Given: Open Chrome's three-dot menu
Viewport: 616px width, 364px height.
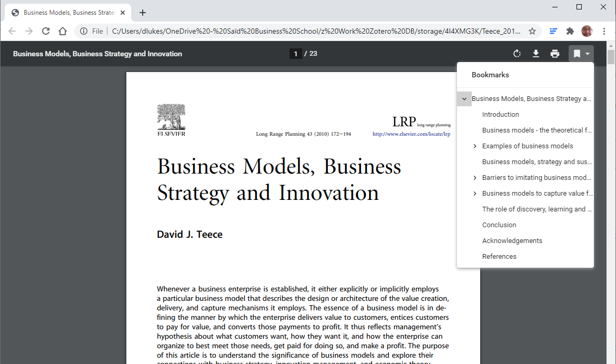Looking at the screenshot, I should pyautogui.click(x=604, y=31).
